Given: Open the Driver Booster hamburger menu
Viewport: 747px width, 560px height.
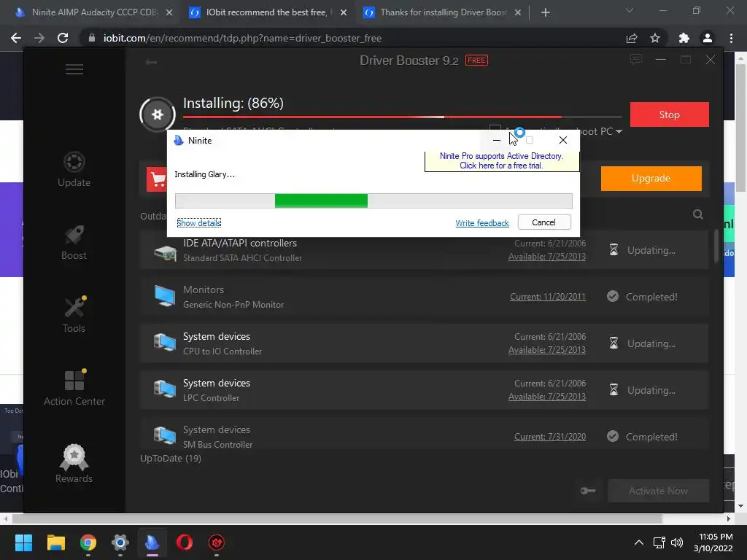Looking at the screenshot, I should pos(74,69).
